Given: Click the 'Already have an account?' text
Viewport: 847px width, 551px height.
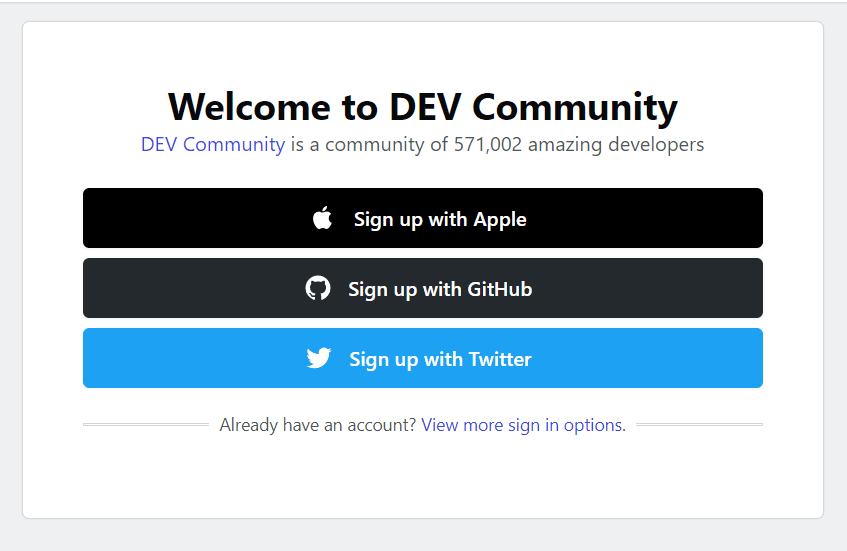Looking at the screenshot, I should [x=318, y=425].
